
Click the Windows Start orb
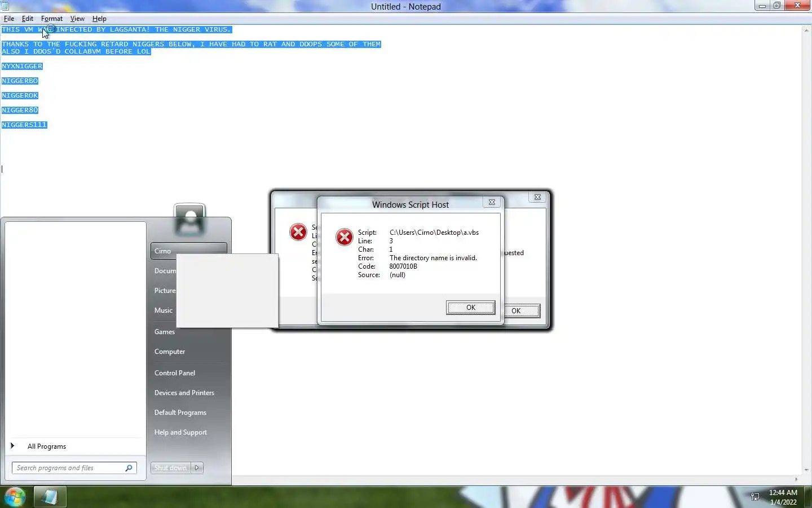[x=15, y=497]
